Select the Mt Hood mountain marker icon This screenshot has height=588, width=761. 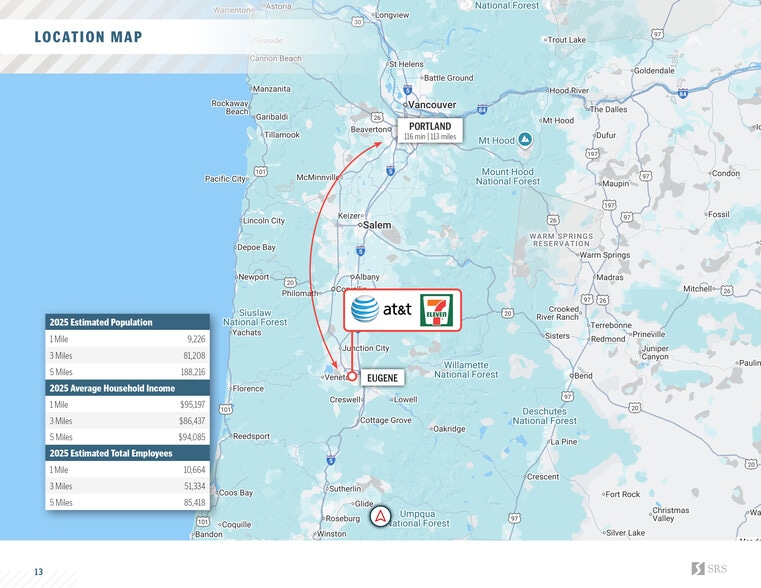tap(525, 140)
